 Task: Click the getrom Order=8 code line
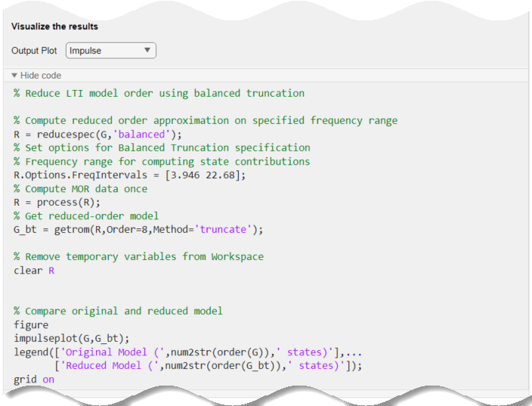[138, 230]
